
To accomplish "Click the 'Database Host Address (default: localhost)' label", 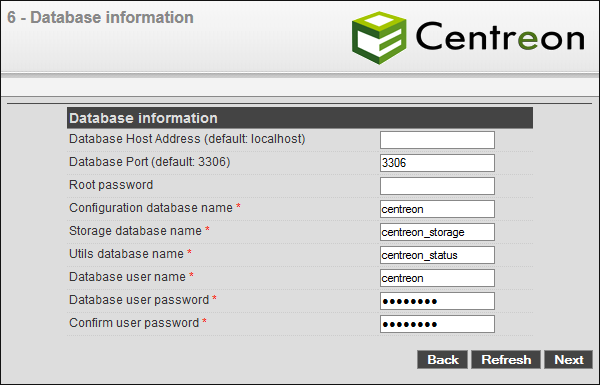I will point(187,139).
